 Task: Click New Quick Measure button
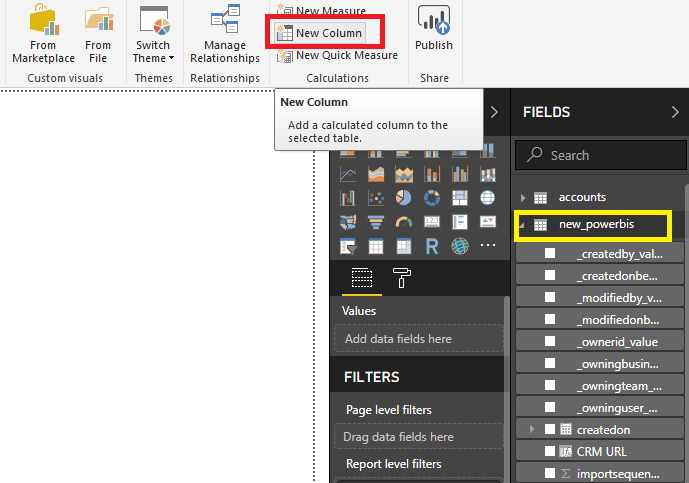pyautogui.click(x=337, y=56)
